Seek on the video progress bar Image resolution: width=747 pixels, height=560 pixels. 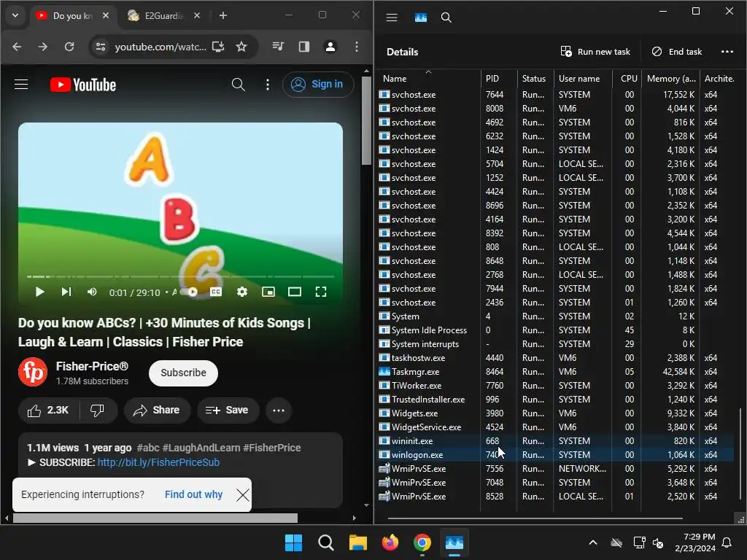[181, 276]
